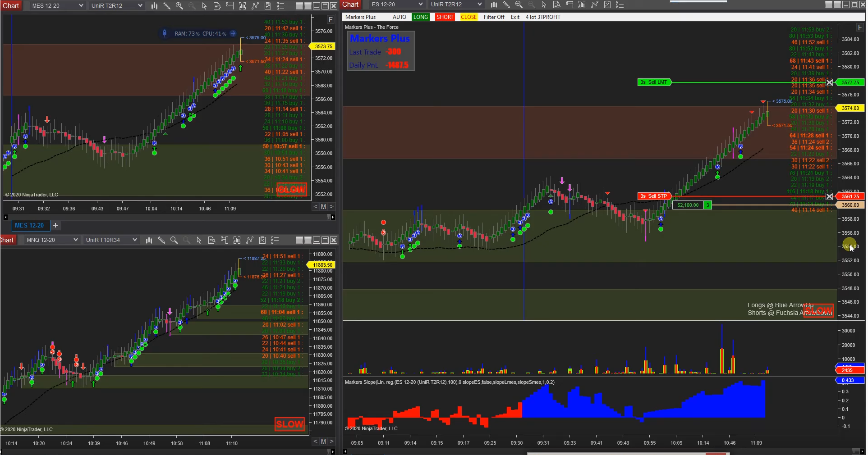
Task: Activate zoom in tool on MNQ chart
Action: coord(174,240)
